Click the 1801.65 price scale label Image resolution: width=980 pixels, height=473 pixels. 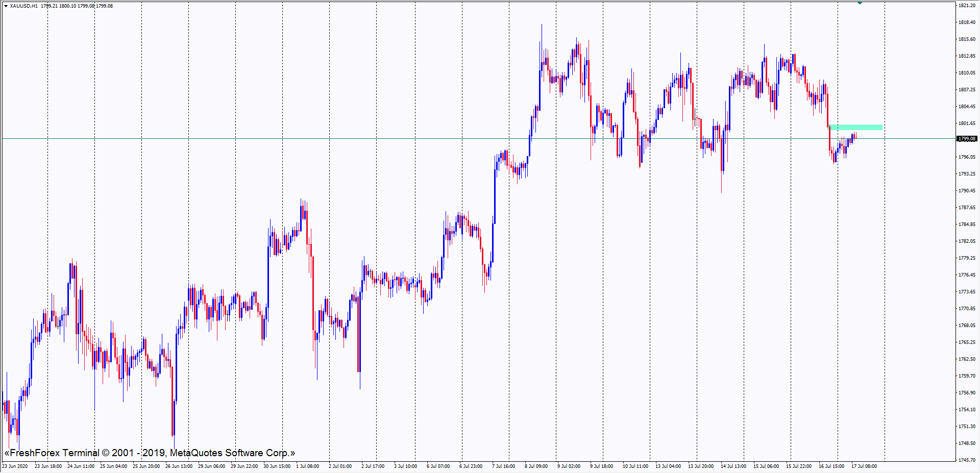[x=967, y=123]
